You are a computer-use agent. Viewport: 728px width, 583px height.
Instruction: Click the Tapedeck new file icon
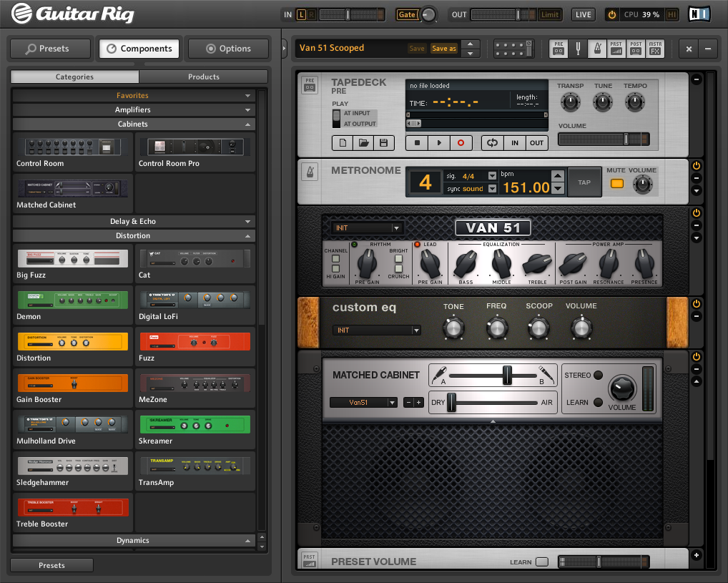click(343, 143)
